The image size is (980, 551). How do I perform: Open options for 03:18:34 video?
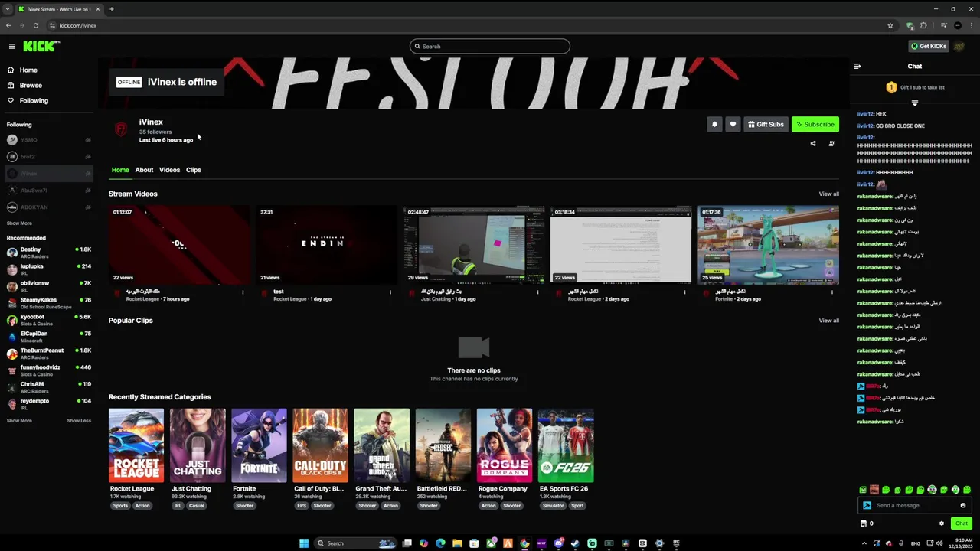point(685,292)
